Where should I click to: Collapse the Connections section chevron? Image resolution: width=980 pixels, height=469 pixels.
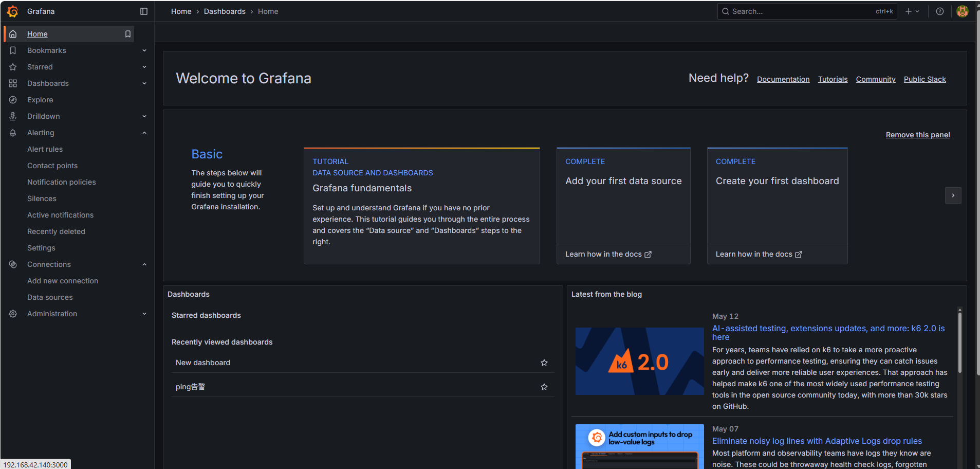(x=144, y=264)
